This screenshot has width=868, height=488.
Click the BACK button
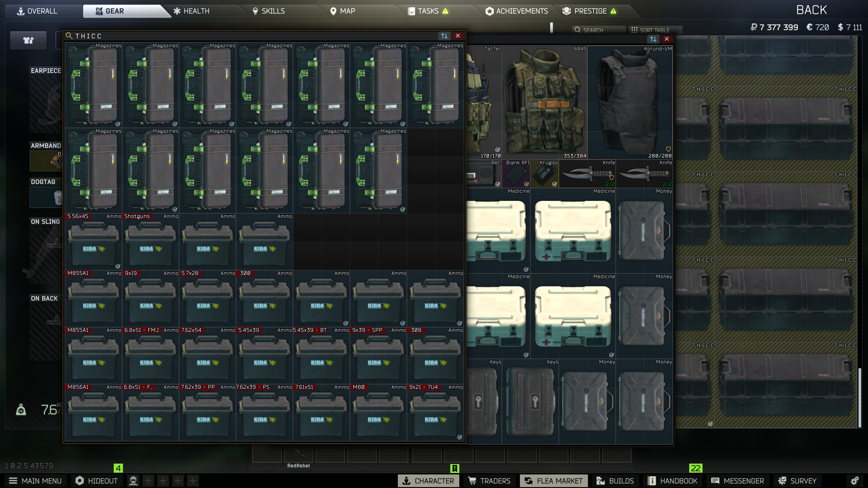click(811, 10)
